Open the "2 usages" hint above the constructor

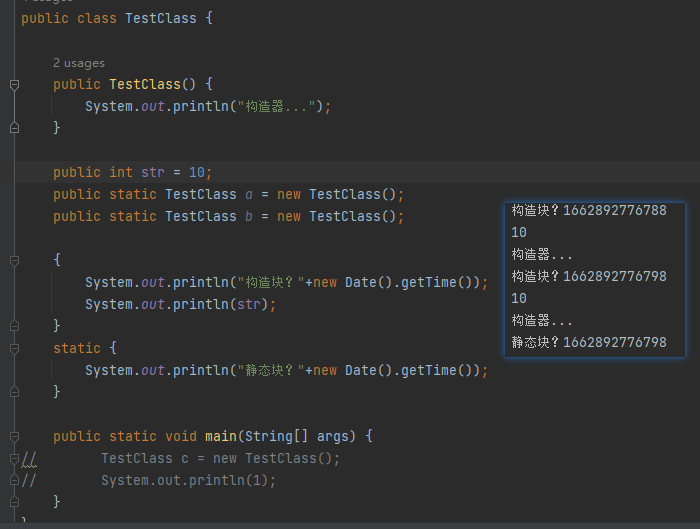pyautogui.click(x=78, y=63)
